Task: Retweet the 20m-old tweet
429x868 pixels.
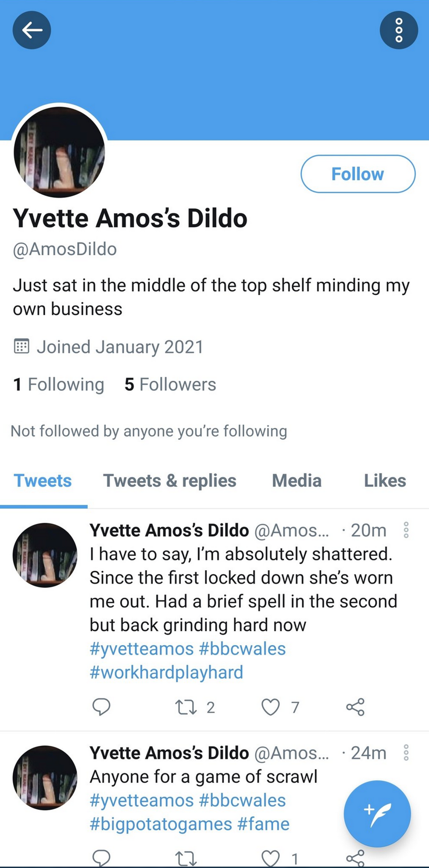Action: 186,707
